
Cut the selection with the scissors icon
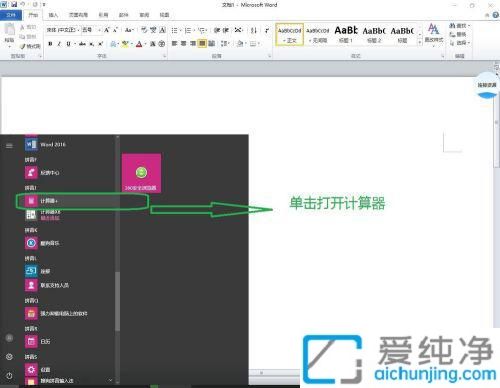click(x=23, y=27)
